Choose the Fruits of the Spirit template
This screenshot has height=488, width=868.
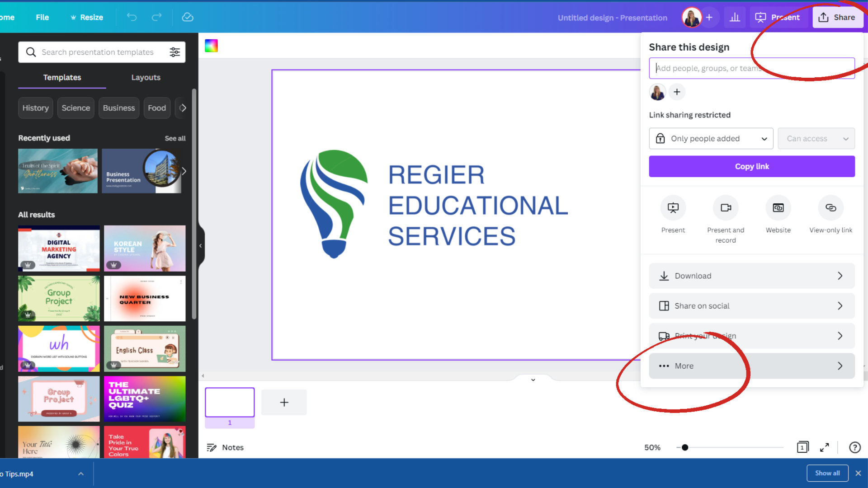point(58,171)
